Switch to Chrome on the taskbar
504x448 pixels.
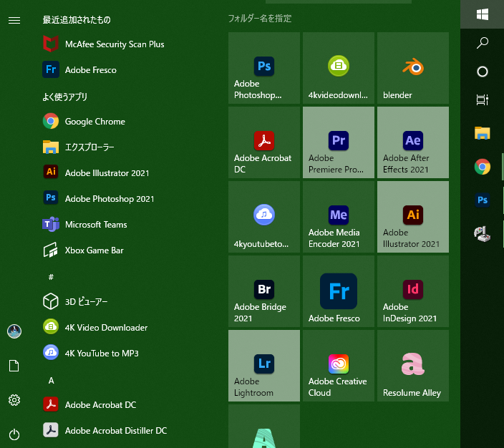pos(482,167)
